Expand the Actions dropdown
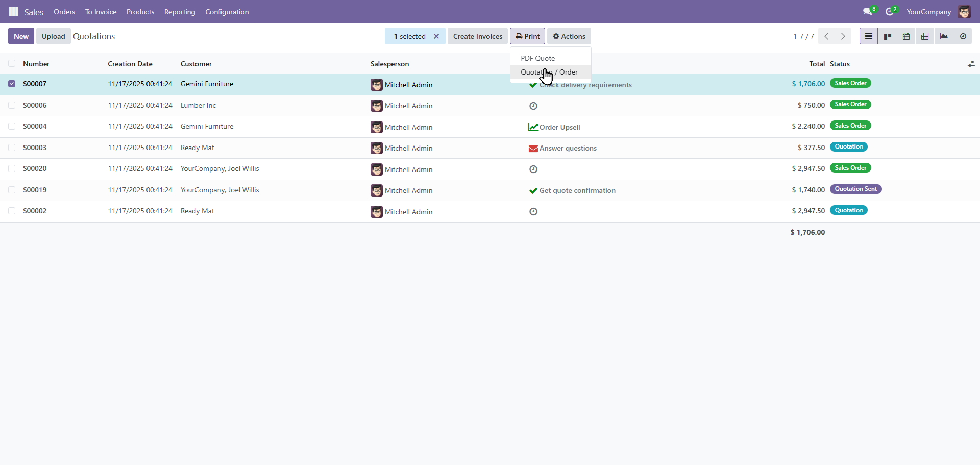The image size is (980, 465). tap(569, 36)
